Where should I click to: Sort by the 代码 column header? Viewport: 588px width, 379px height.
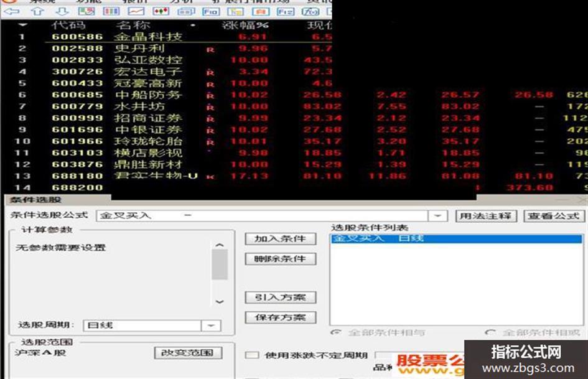click(x=68, y=25)
